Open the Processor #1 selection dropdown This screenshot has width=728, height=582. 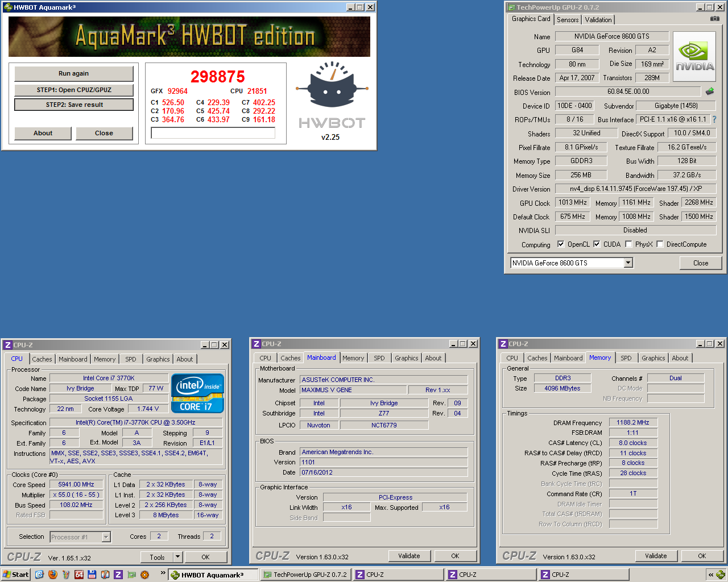pos(106,537)
